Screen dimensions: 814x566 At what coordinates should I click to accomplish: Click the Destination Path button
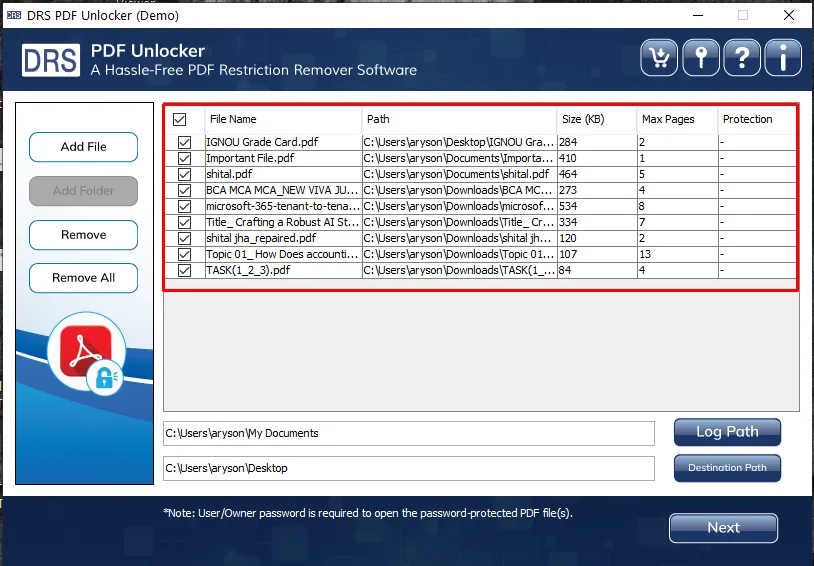pyautogui.click(x=727, y=468)
